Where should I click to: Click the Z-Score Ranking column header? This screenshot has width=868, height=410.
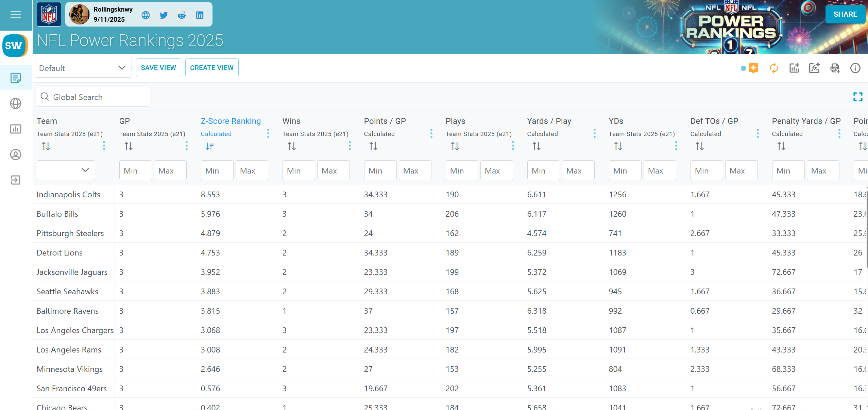[231, 121]
